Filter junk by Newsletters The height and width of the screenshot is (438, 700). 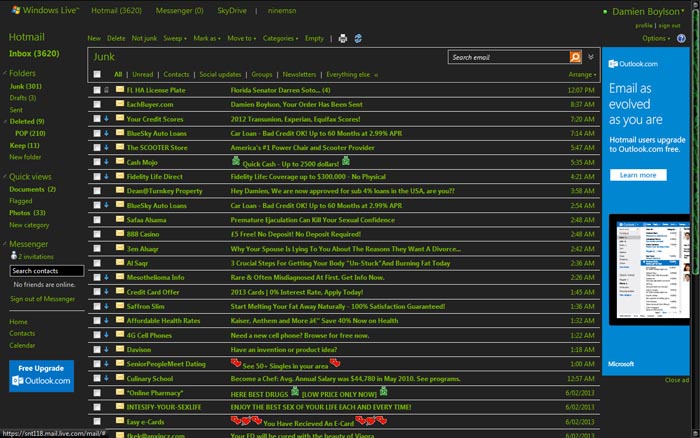click(299, 75)
